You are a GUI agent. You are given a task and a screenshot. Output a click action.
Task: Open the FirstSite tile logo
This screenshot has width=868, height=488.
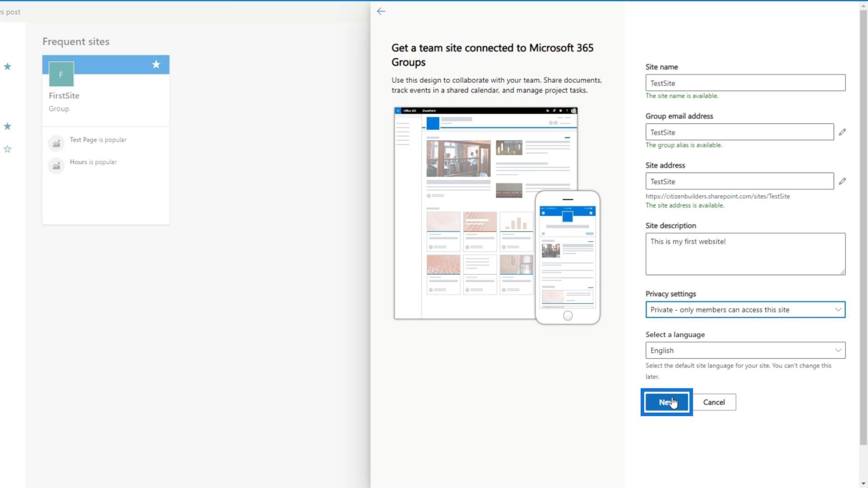61,74
